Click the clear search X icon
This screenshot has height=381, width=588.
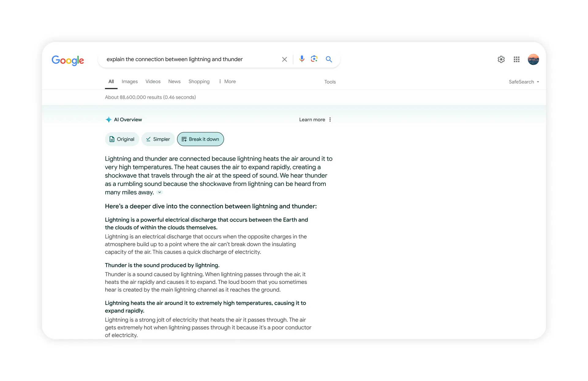click(284, 59)
